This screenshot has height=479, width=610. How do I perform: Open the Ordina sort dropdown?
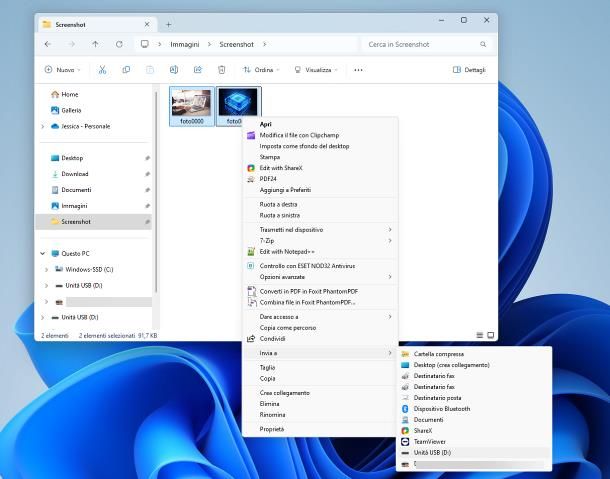[261, 70]
